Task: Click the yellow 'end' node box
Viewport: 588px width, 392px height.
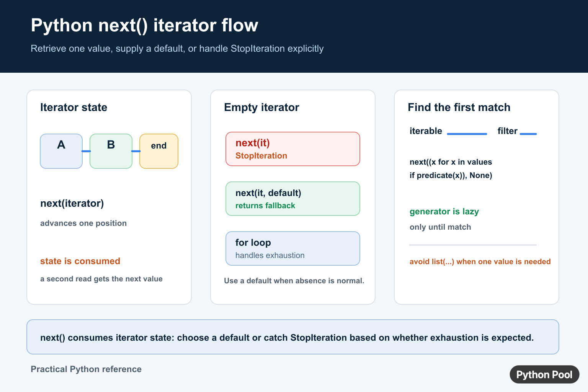Action: (x=159, y=151)
